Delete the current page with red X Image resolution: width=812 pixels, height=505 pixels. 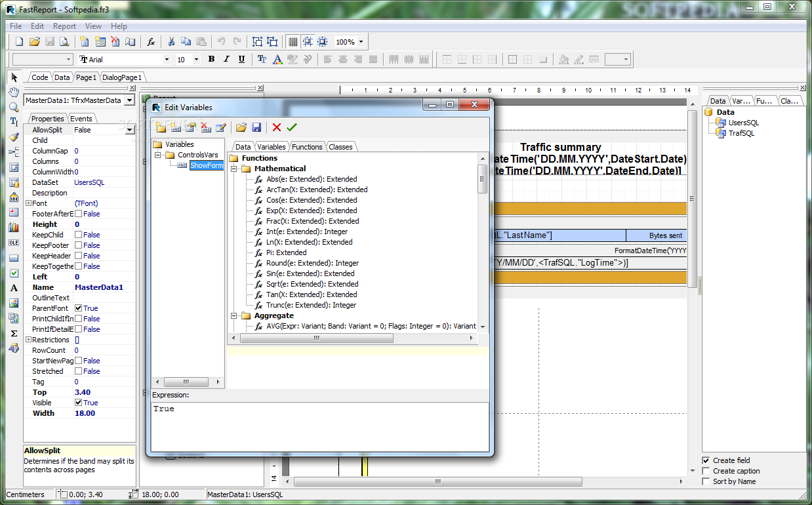[x=115, y=41]
